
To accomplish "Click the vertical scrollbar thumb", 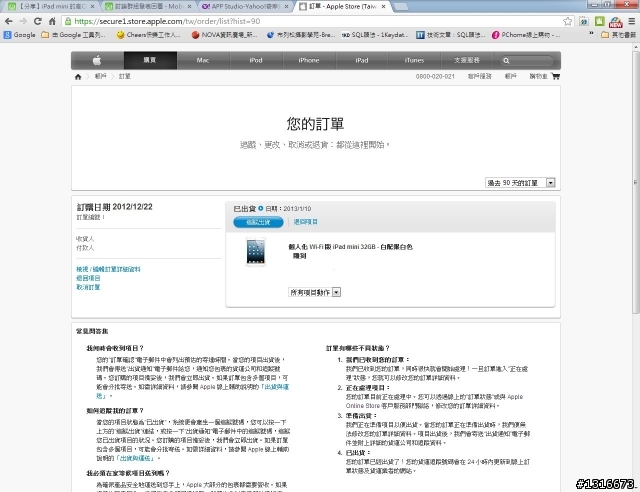I will pos(636,182).
